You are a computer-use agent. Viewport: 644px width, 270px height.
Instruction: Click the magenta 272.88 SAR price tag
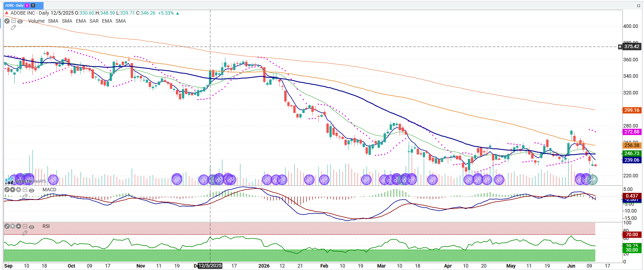[632, 132]
